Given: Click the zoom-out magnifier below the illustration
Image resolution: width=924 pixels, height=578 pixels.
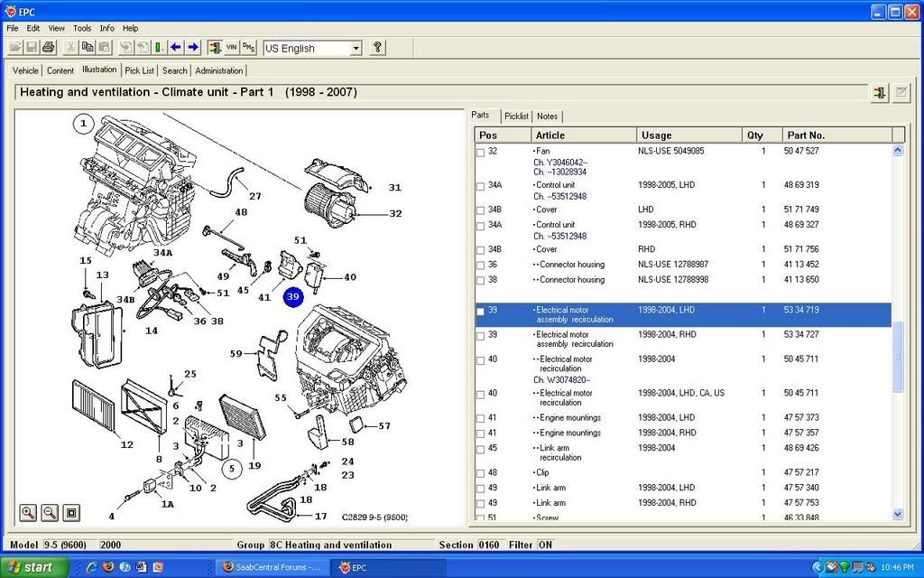Looking at the screenshot, I should coord(48,513).
